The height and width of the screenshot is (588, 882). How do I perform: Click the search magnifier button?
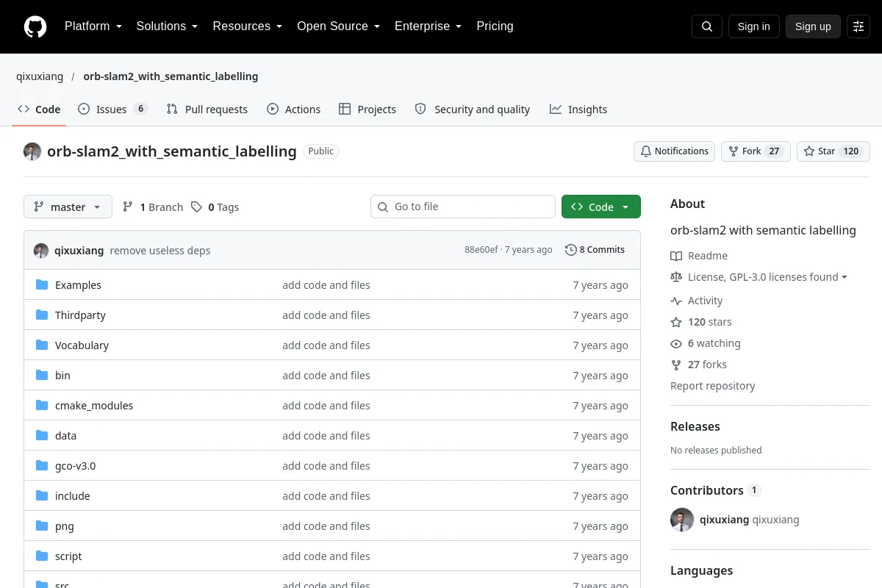pyautogui.click(x=707, y=26)
